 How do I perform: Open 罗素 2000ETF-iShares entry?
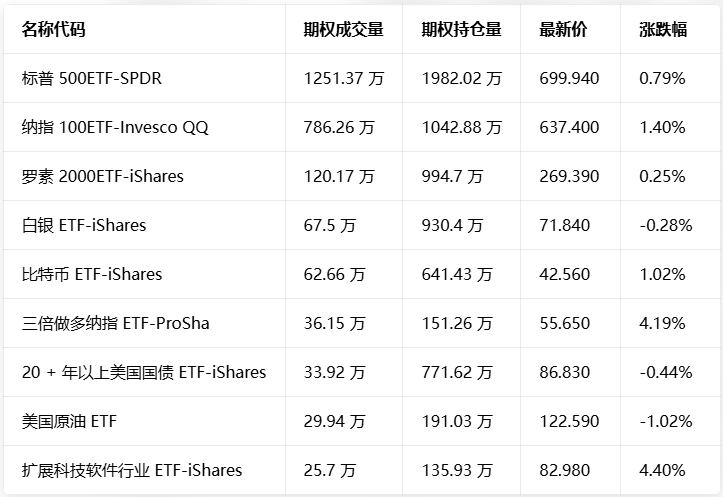[102, 176]
